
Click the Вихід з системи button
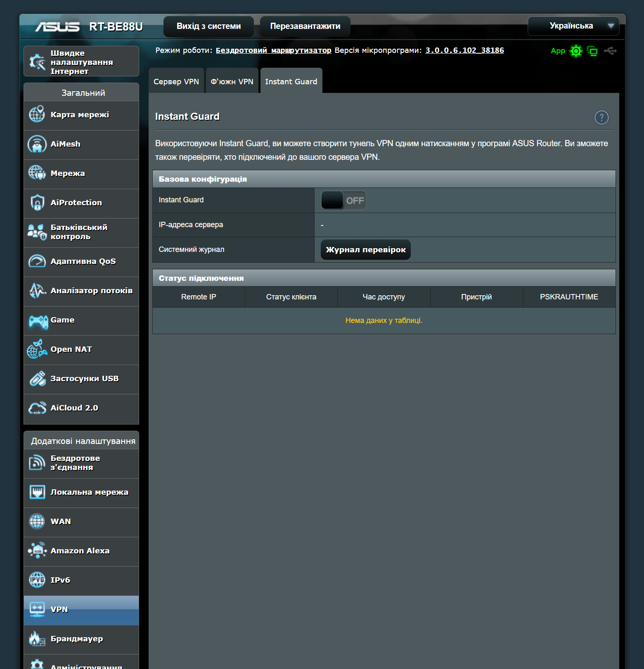click(208, 26)
